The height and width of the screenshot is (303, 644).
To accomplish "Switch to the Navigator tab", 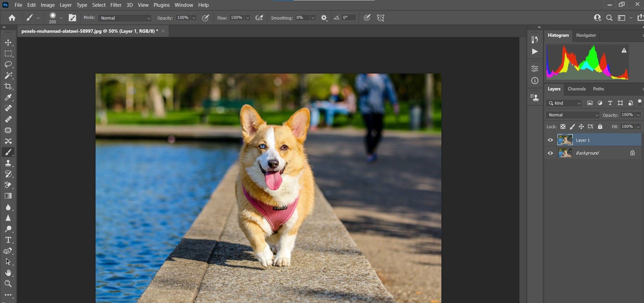I will coord(586,35).
